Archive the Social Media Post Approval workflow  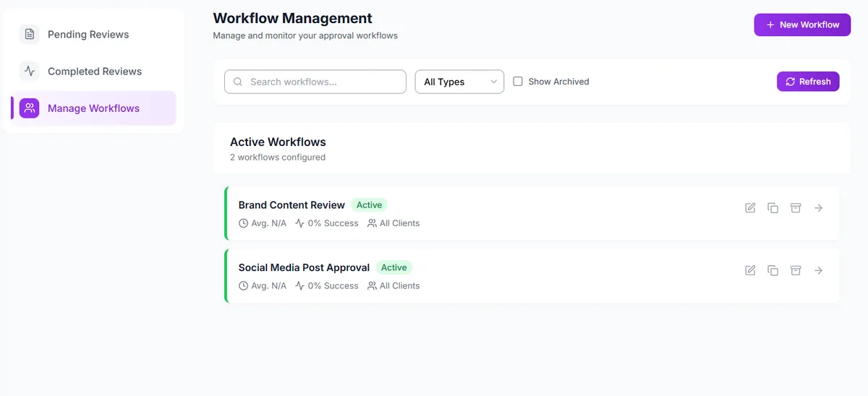(x=796, y=270)
